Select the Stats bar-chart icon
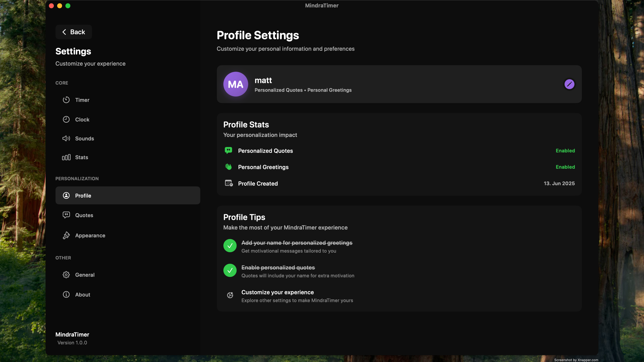The width and height of the screenshot is (644, 362). [66, 157]
